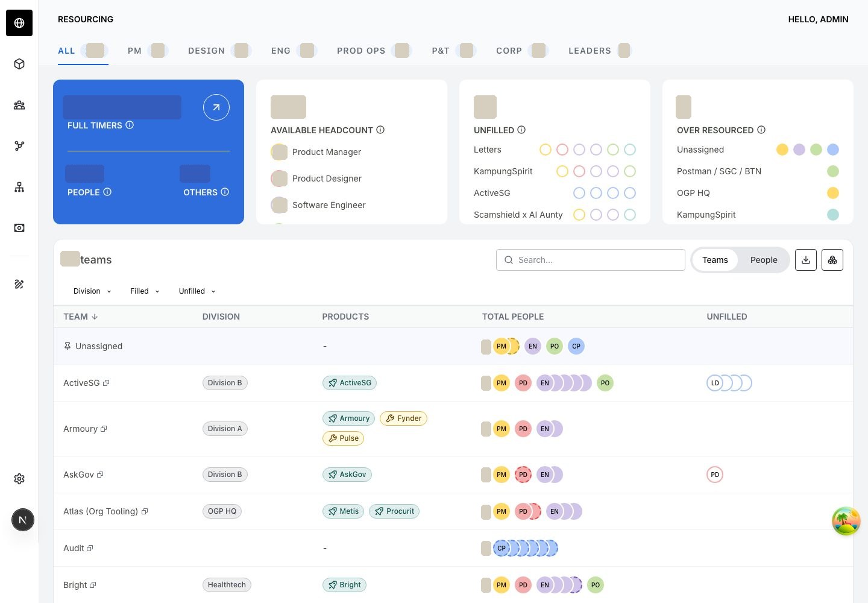Screen dimensions: 868x603
Task: Click the Healthtech division badge
Action: tap(227, 585)
